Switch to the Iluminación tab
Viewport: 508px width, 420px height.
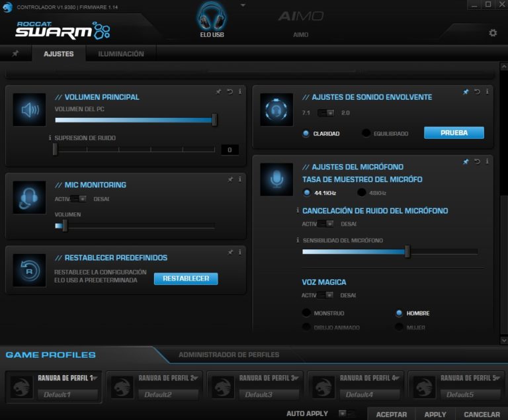[x=121, y=54]
